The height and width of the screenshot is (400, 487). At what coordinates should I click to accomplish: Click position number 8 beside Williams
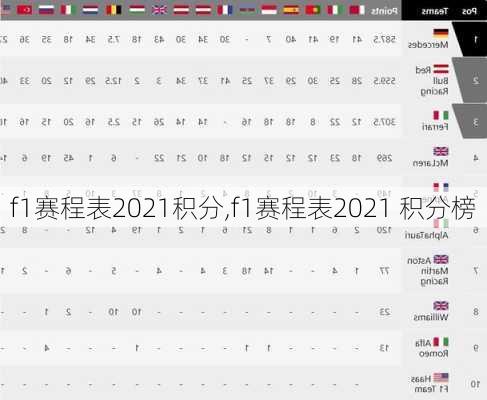coord(476,312)
